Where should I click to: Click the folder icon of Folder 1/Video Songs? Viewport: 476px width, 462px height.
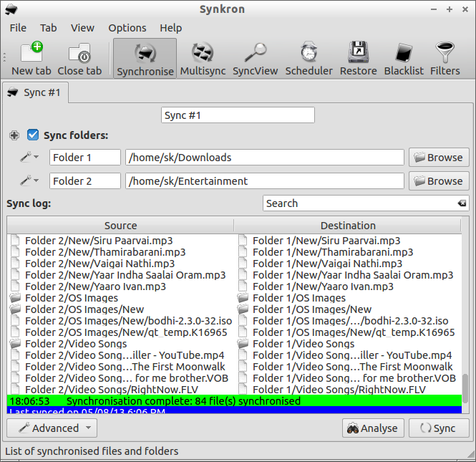pyautogui.click(x=243, y=344)
